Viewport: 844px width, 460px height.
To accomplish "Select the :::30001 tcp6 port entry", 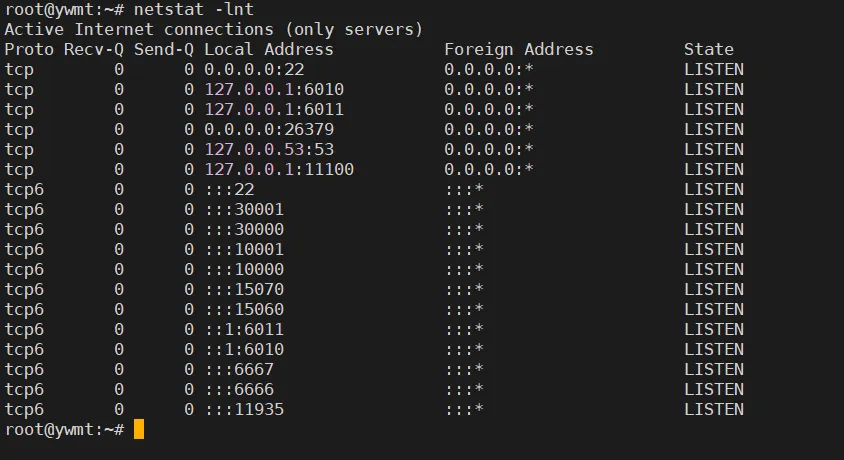I will tap(244, 209).
